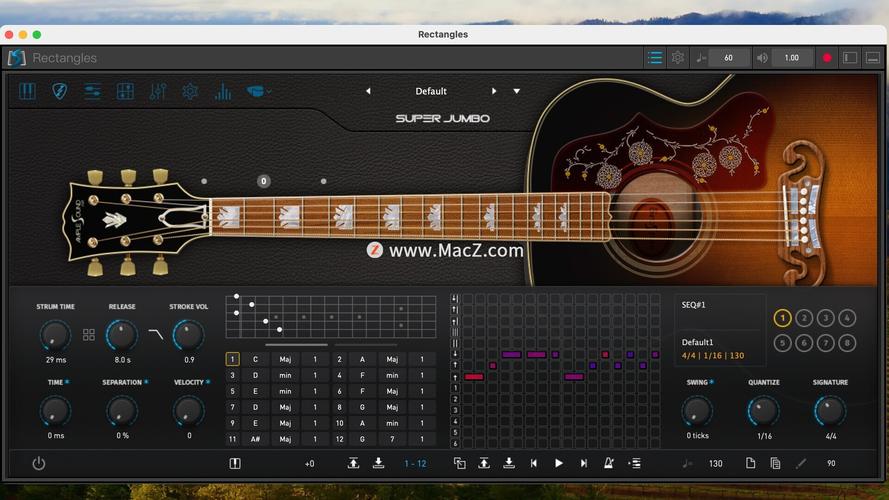Screen dimensions: 889x500
Task: Open the guitar body dropdown menu
Action: pyautogui.click(x=259, y=92)
